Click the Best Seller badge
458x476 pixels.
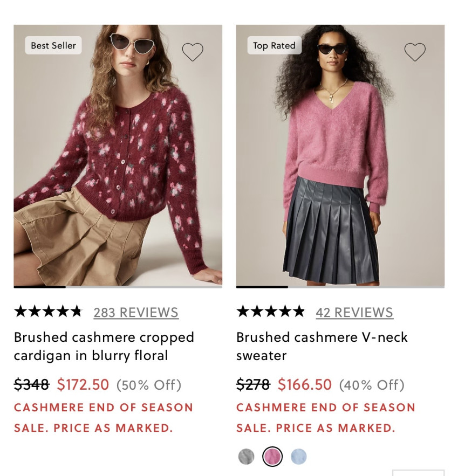(x=53, y=45)
